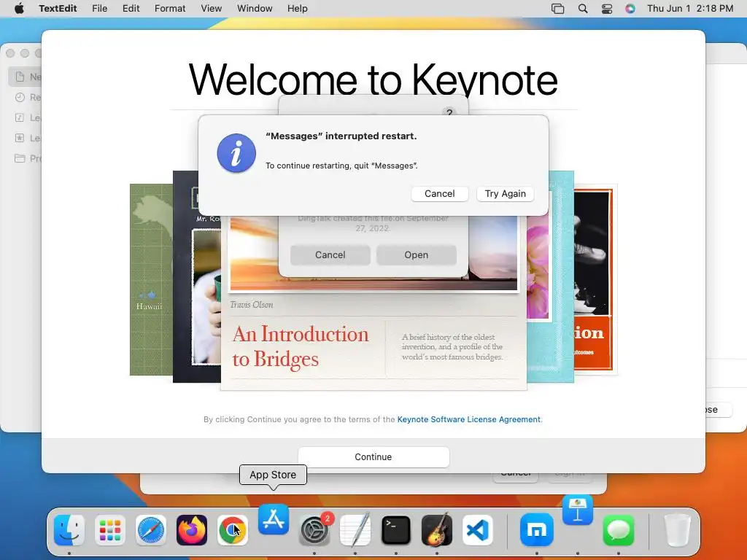Open the Trash in the dock
Image resolution: width=747 pixels, height=560 pixels.
(x=677, y=530)
